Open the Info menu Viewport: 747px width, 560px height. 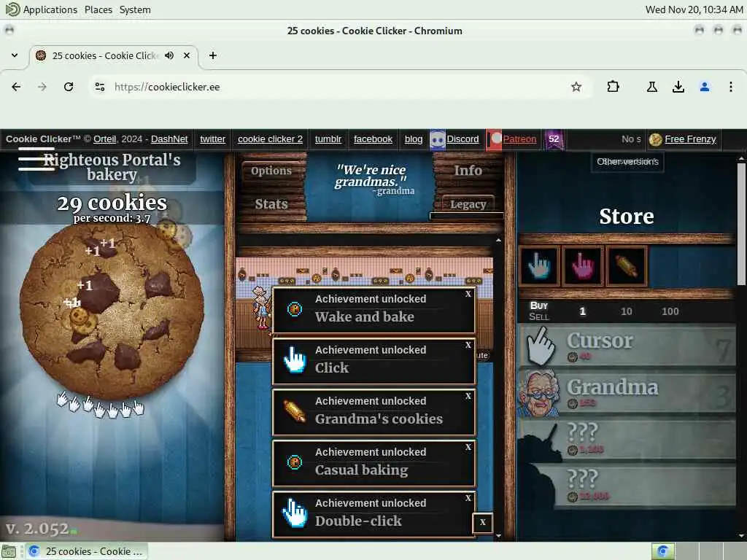click(x=468, y=171)
